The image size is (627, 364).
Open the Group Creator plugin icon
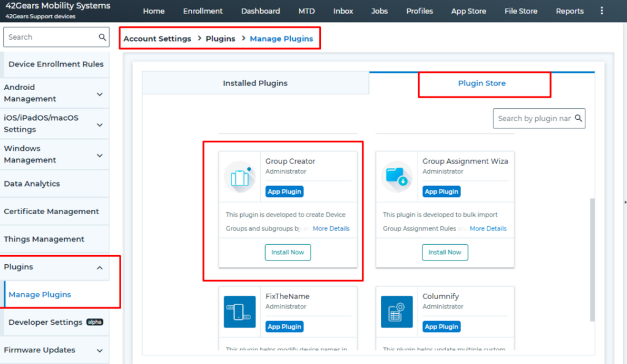click(x=240, y=177)
